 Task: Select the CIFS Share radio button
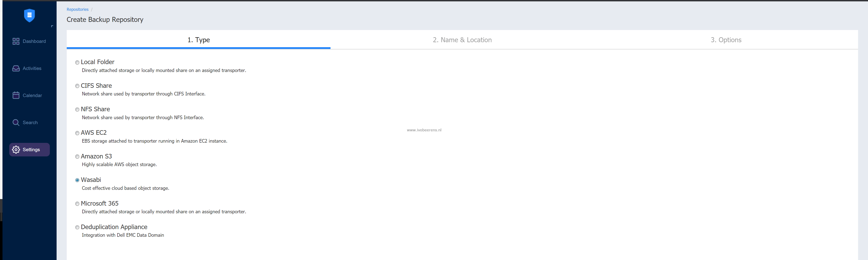[x=77, y=86]
